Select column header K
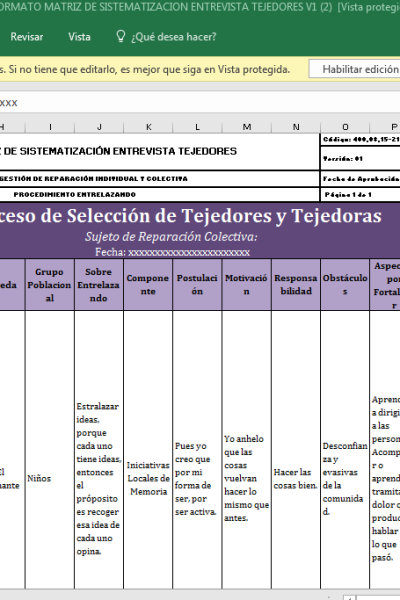The width and height of the screenshot is (400, 600). (148, 127)
